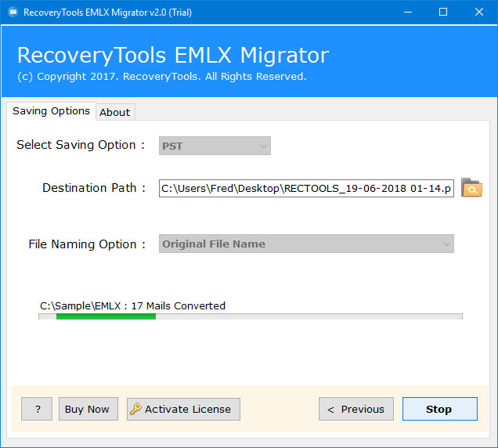Image resolution: width=498 pixels, height=448 pixels.
Task: Click the Buy Now button
Action: coord(88,409)
